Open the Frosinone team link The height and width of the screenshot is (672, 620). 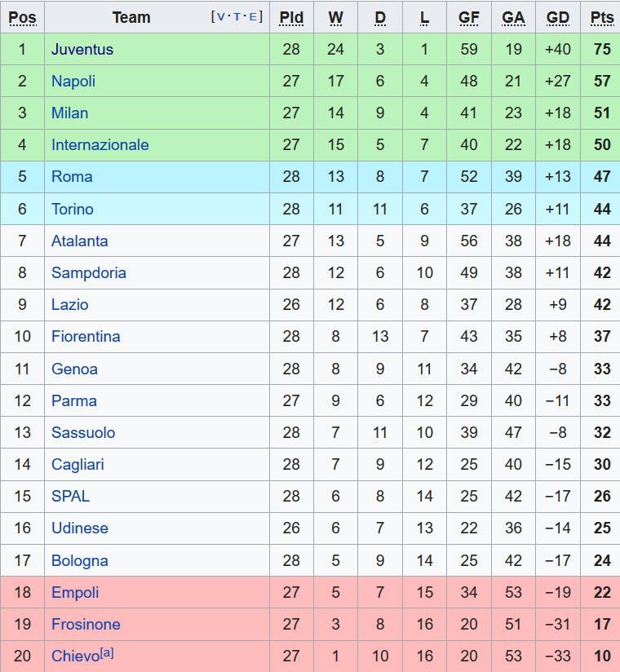[x=85, y=624]
